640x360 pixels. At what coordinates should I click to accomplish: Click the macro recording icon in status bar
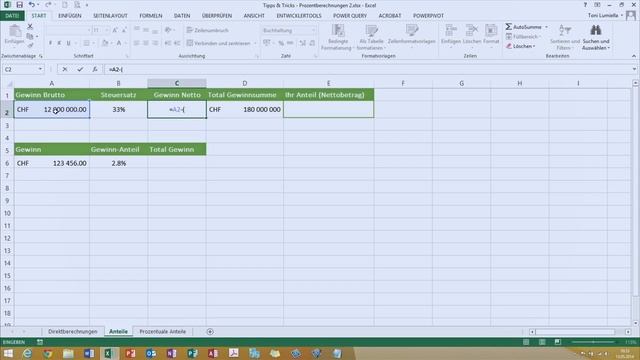[x=40, y=342]
